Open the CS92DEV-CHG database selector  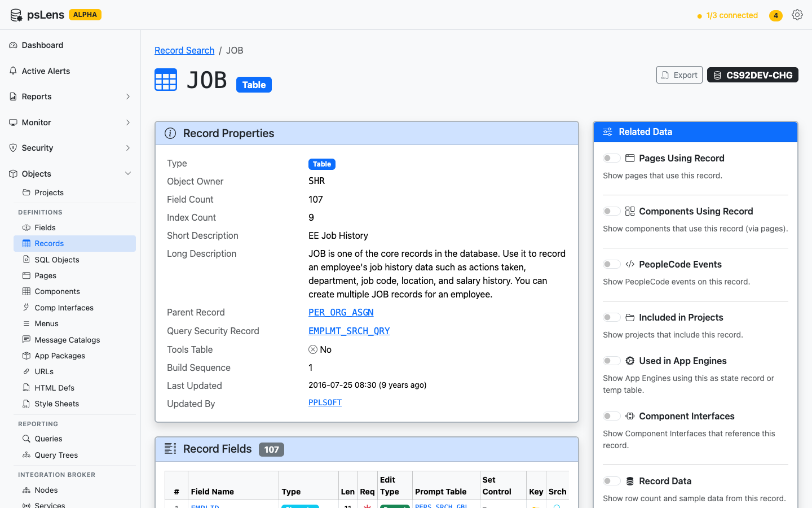tap(752, 75)
